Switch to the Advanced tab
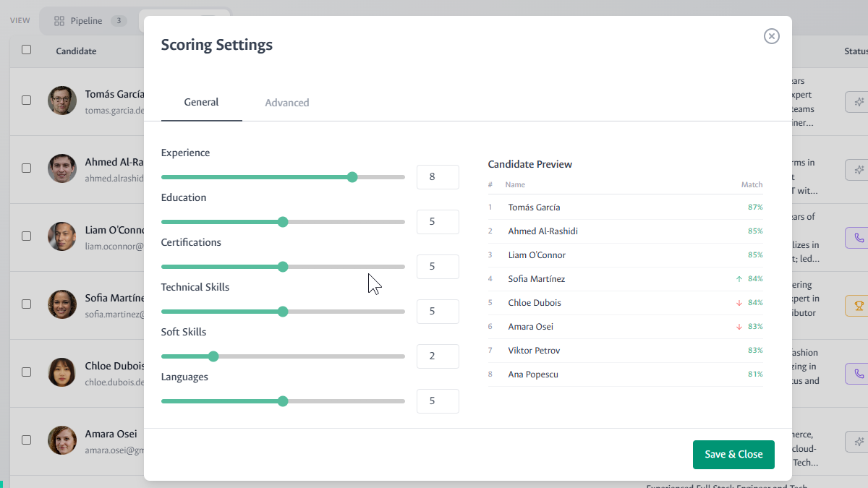The image size is (868, 488). click(x=287, y=103)
